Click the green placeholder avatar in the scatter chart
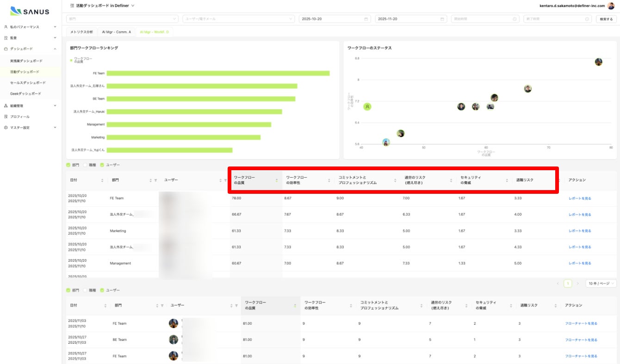The width and height of the screenshot is (620, 364). click(367, 106)
